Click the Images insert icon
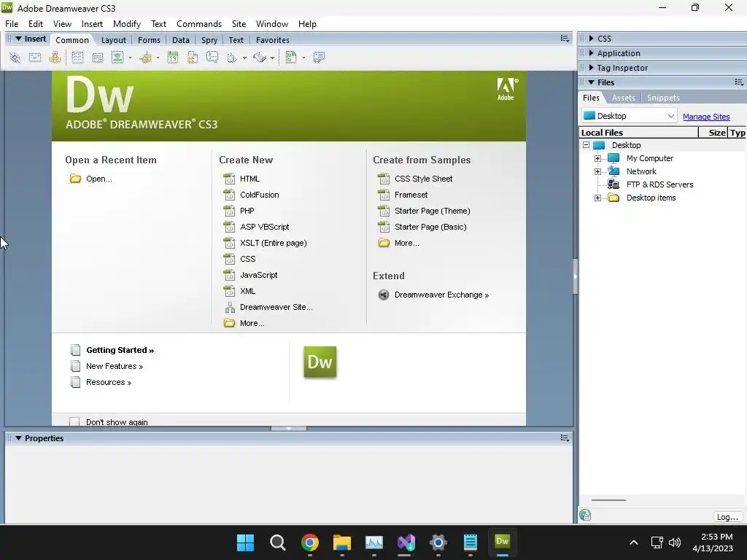Viewport: 747px width, 560px height. point(117,58)
